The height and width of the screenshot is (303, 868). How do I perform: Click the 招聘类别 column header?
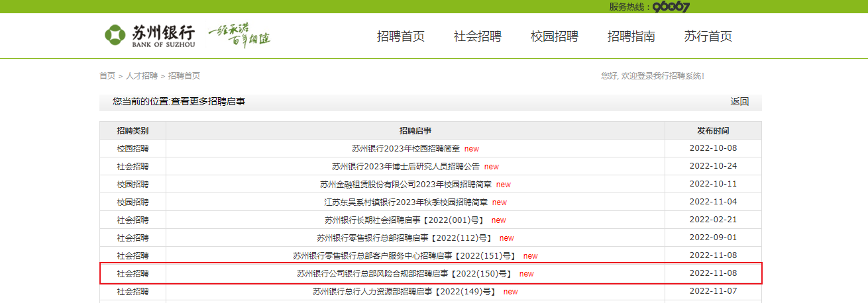click(x=133, y=131)
